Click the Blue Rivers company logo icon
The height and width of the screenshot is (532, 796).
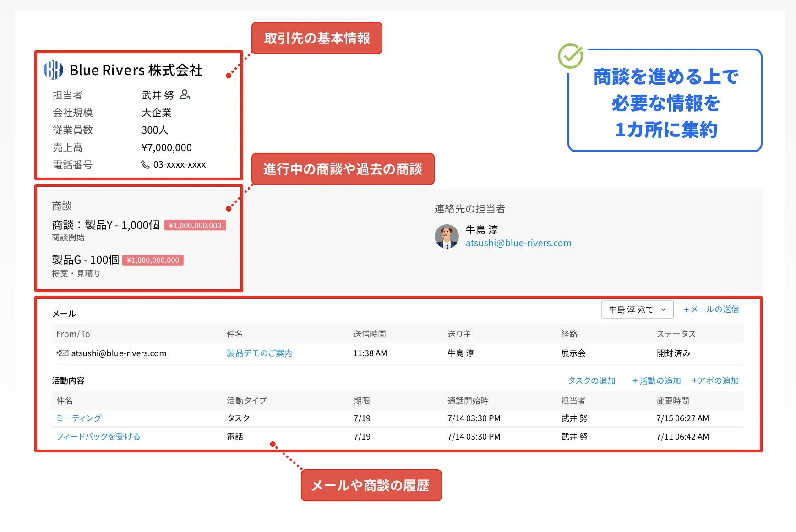point(53,70)
